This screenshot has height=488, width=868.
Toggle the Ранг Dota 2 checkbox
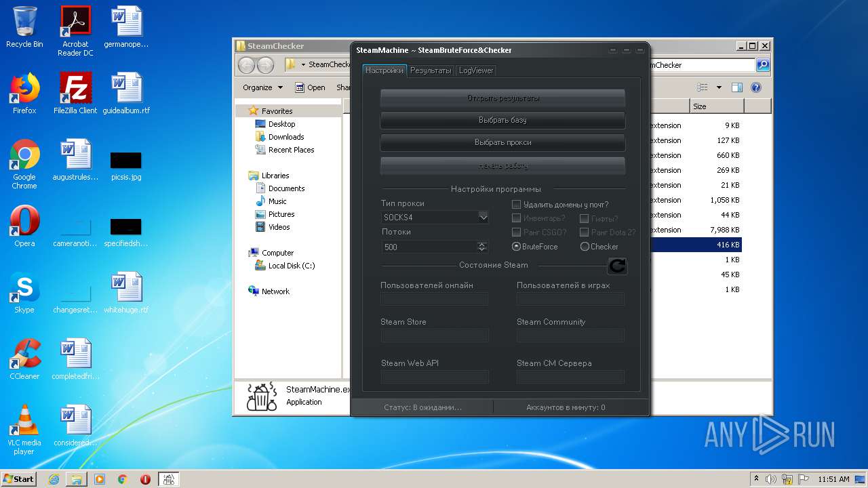click(584, 232)
